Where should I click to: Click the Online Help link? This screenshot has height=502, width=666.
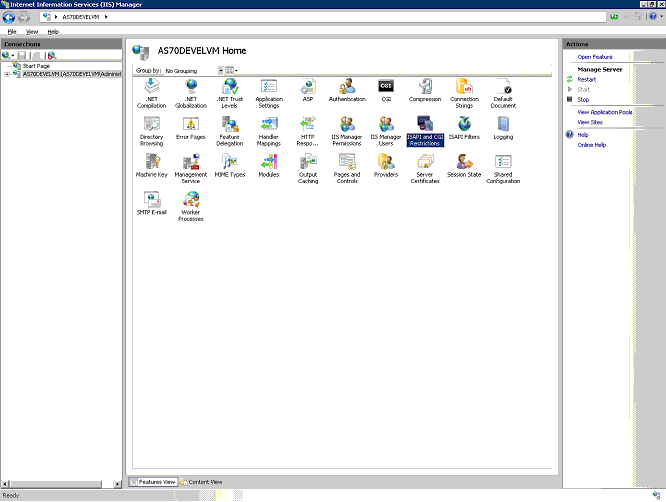tap(592, 145)
